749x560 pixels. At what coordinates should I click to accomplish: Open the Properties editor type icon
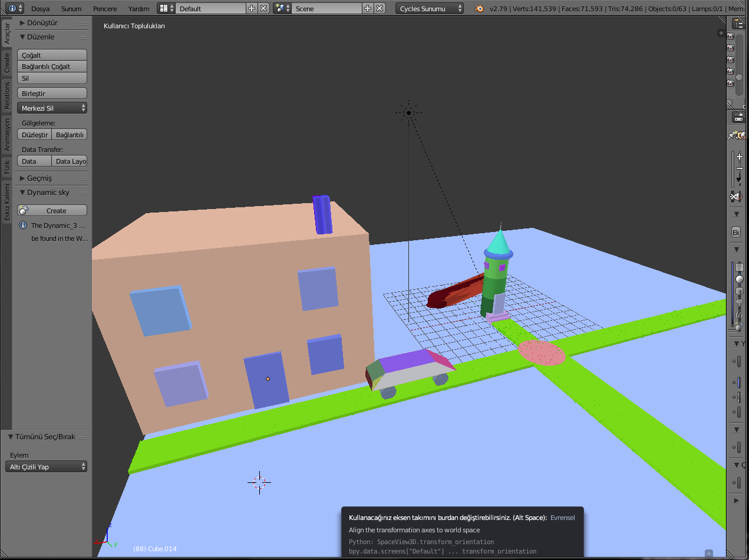[x=739, y=117]
